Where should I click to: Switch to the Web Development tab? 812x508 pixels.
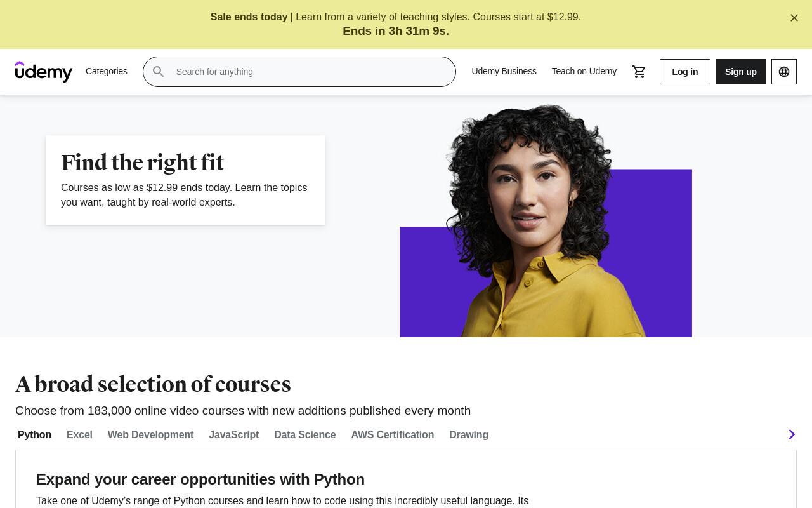(x=150, y=434)
